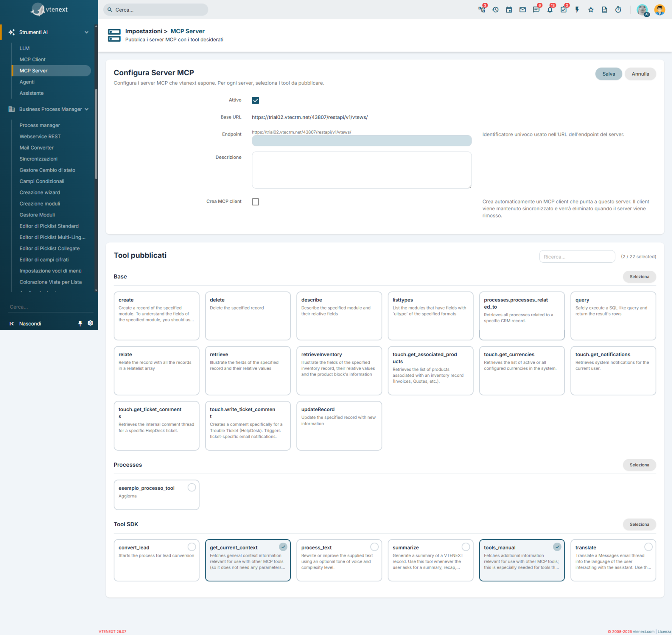Collapse sidebar with the Nascondi arrow
672x635 pixels.
click(x=12, y=323)
